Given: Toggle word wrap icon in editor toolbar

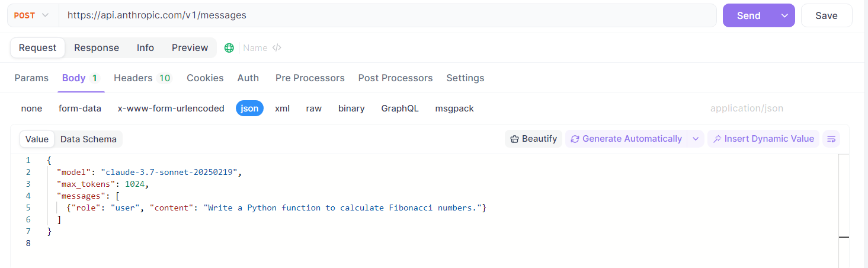Looking at the screenshot, I should pyautogui.click(x=831, y=139).
